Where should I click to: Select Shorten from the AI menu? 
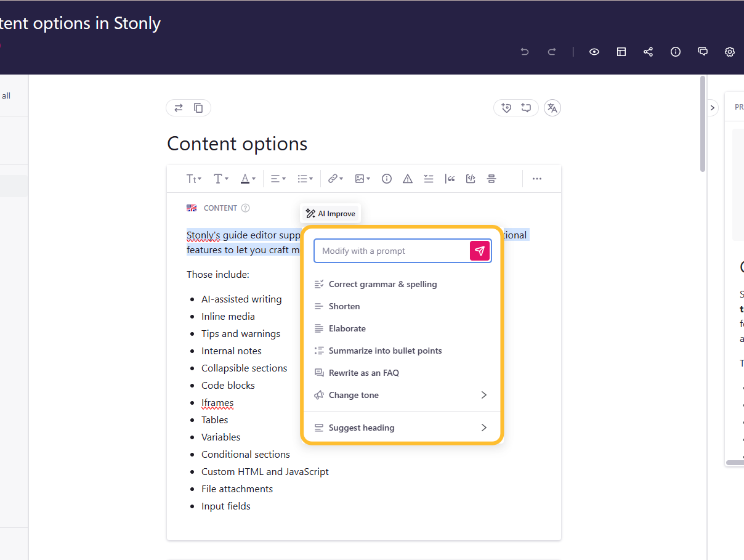344,306
